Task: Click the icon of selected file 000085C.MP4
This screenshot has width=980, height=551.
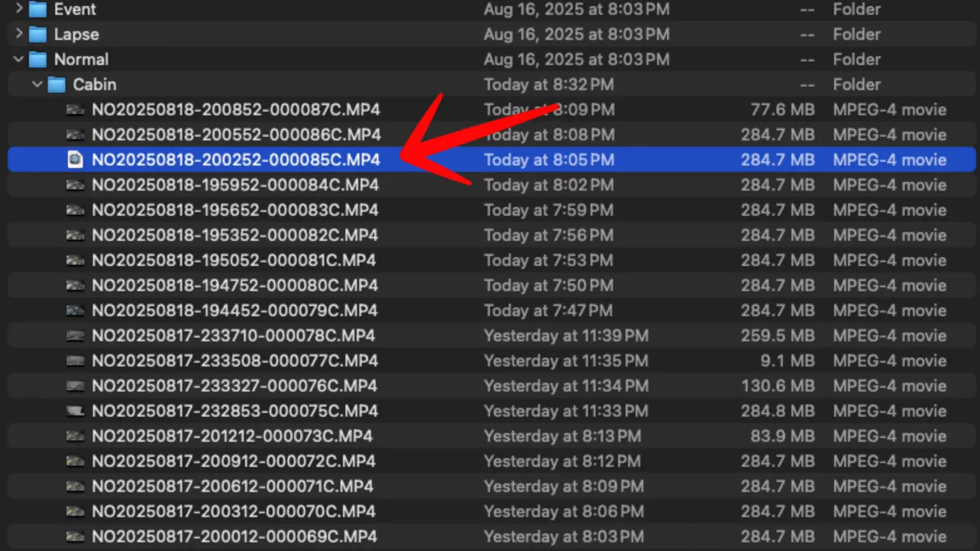Action: tap(75, 160)
